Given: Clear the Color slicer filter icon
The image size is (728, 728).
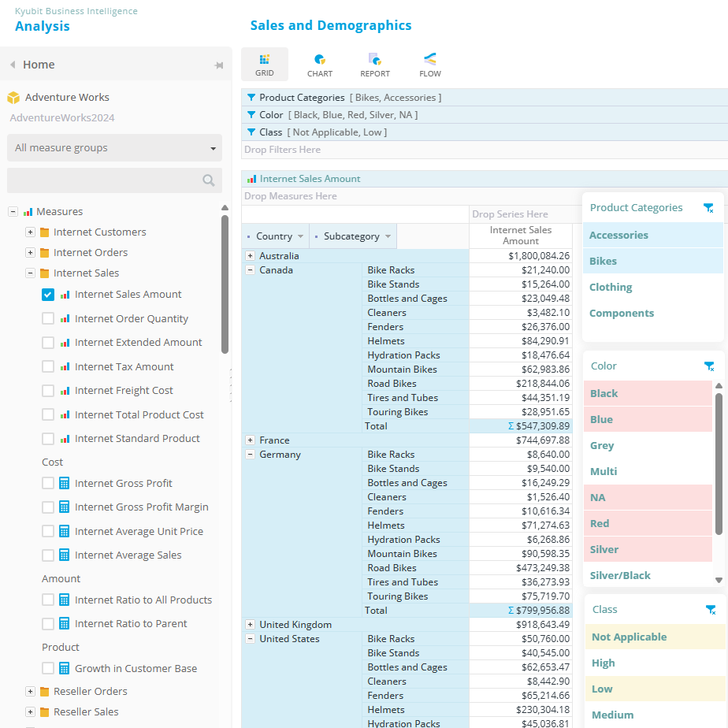Looking at the screenshot, I should 708,366.
